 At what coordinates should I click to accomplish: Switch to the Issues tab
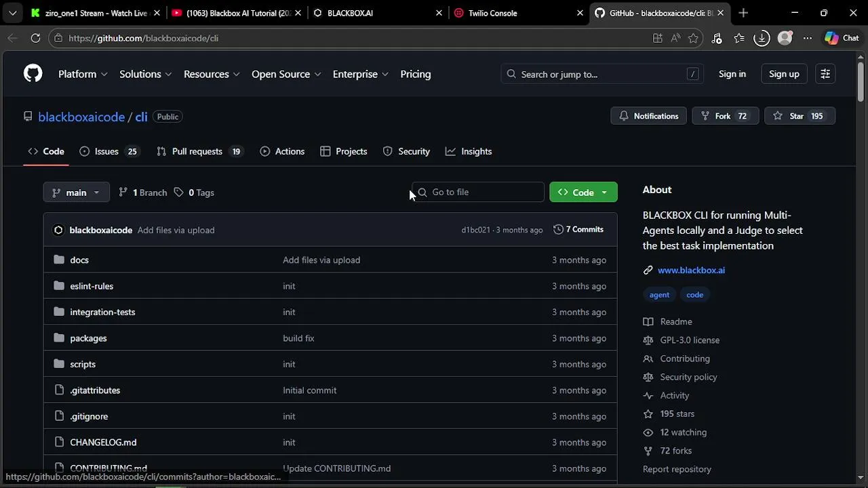pos(108,151)
